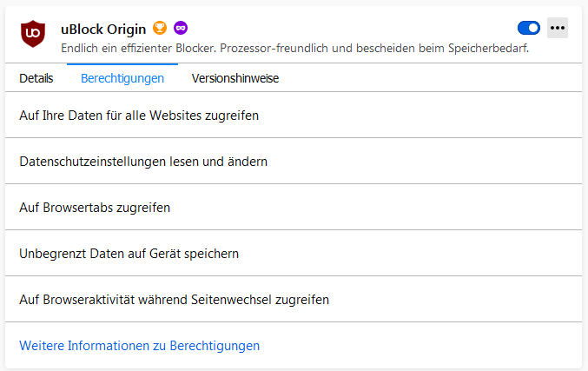Click the purple private browsing mask badge
The width and height of the screenshot is (588, 371).
[x=181, y=28]
